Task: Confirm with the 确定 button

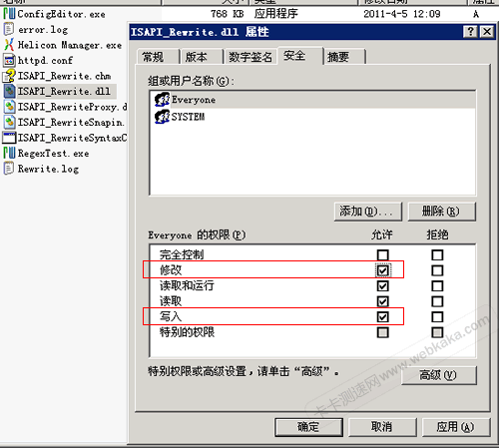Action: pos(308,427)
